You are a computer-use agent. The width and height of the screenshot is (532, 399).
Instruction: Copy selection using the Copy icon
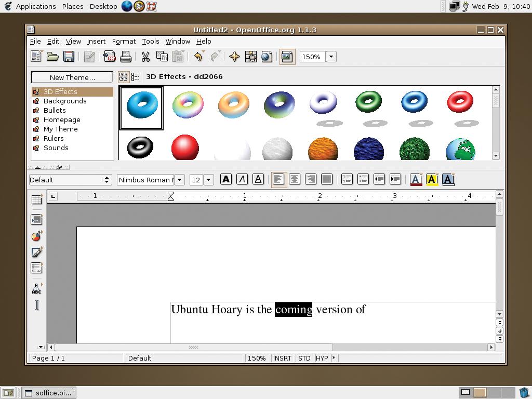point(162,56)
